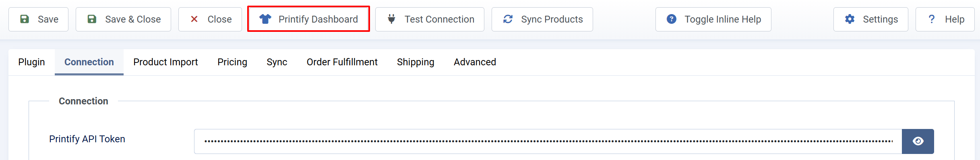Click the Connection fieldset heading
This screenshot has height=160, width=980.
[83, 101]
